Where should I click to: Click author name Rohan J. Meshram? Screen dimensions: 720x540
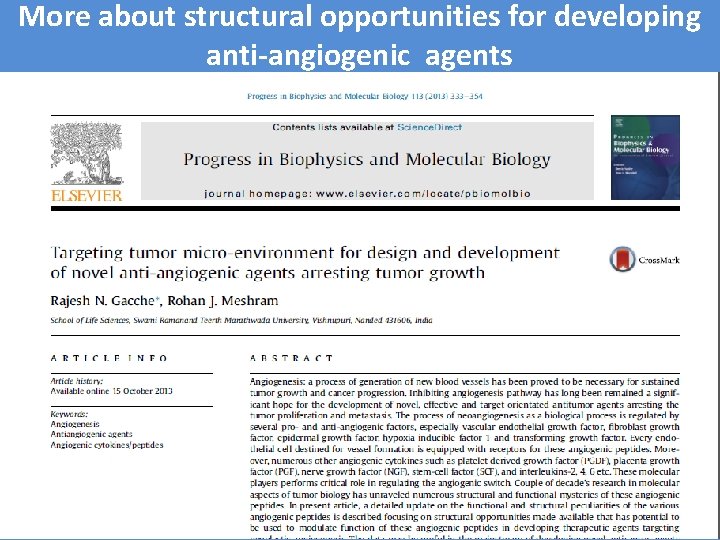223,301
